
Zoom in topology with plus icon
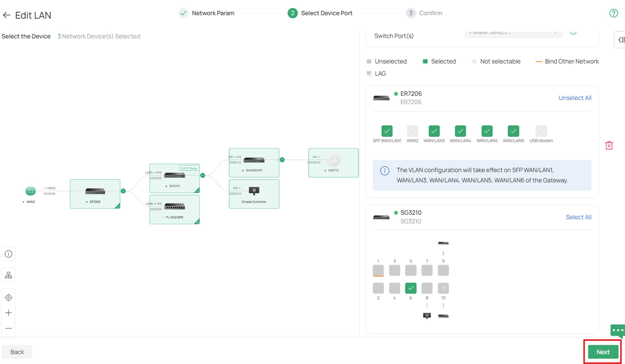click(9, 313)
